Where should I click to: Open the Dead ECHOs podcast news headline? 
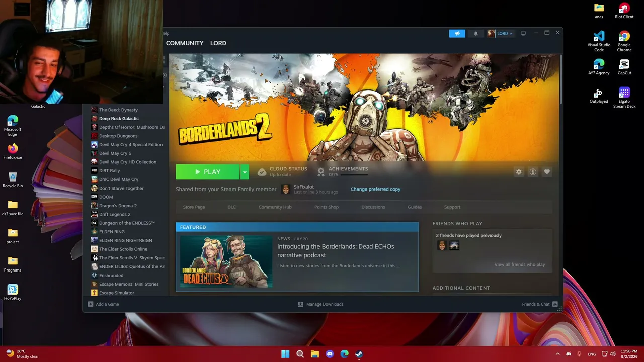(x=336, y=251)
